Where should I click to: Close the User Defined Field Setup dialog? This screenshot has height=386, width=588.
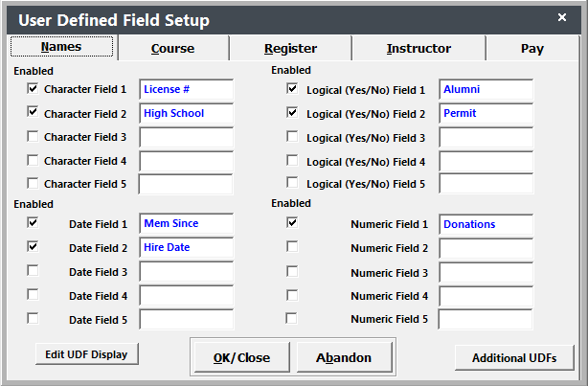coord(562,17)
